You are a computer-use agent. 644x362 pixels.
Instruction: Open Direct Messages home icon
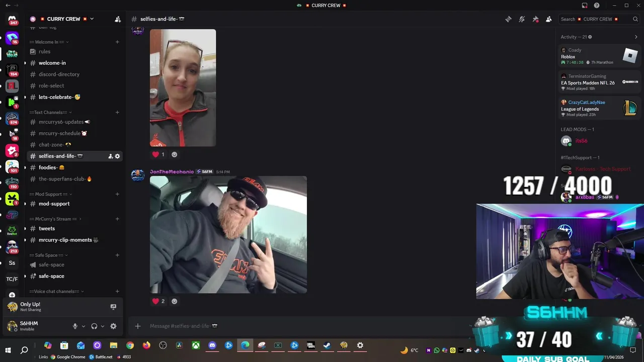(12, 20)
